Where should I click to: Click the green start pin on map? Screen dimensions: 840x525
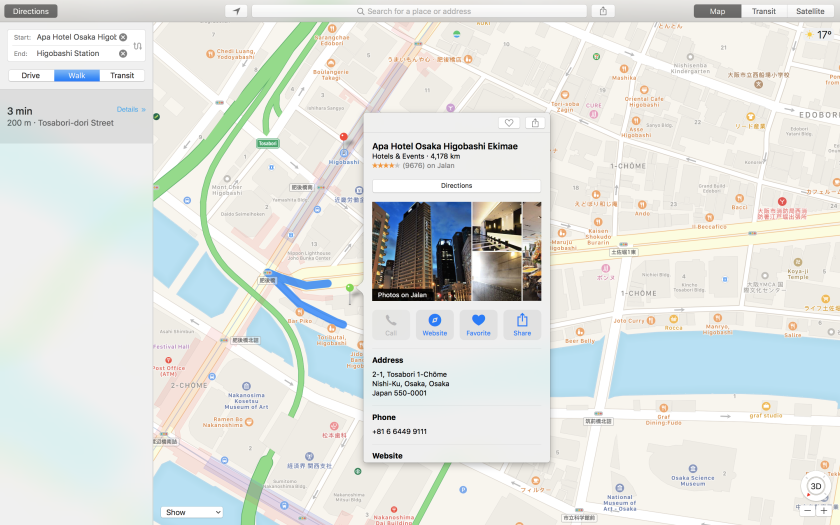[x=350, y=289]
